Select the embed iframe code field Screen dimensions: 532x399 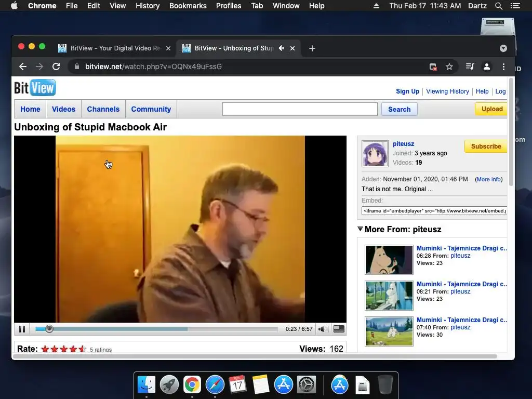pos(434,211)
